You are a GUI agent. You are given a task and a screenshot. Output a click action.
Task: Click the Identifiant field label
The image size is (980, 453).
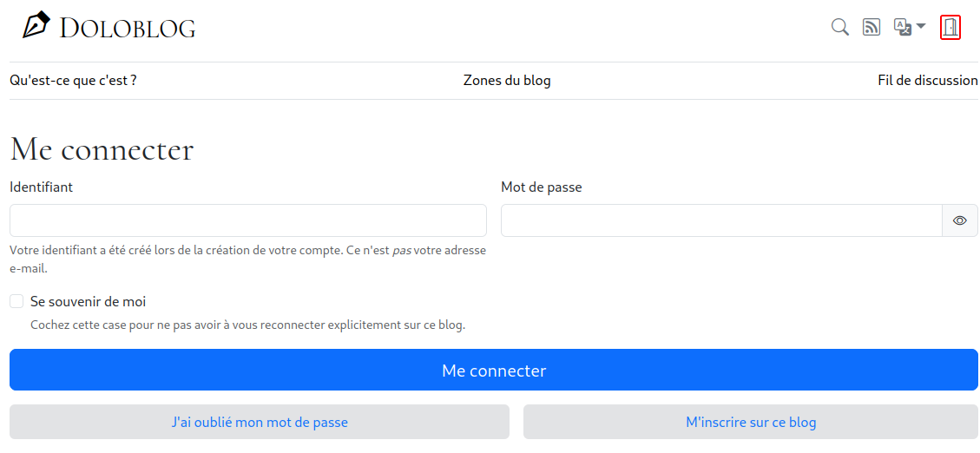tap(42, 187)
